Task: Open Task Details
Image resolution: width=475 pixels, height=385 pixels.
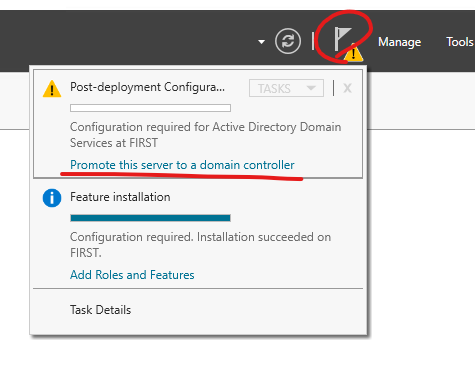Action: (100, 310)
